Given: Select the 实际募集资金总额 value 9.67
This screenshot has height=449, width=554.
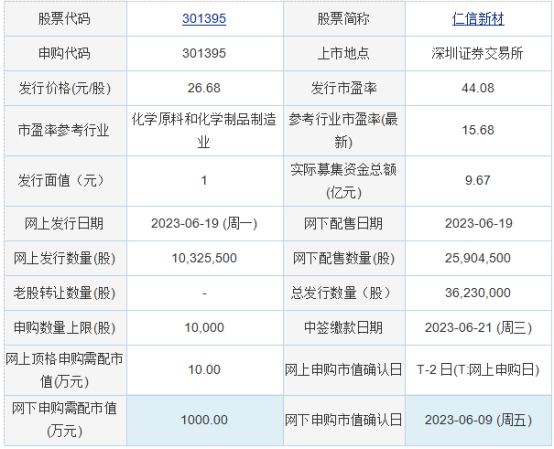Looking at the screenshot, I should pos(478,181).
